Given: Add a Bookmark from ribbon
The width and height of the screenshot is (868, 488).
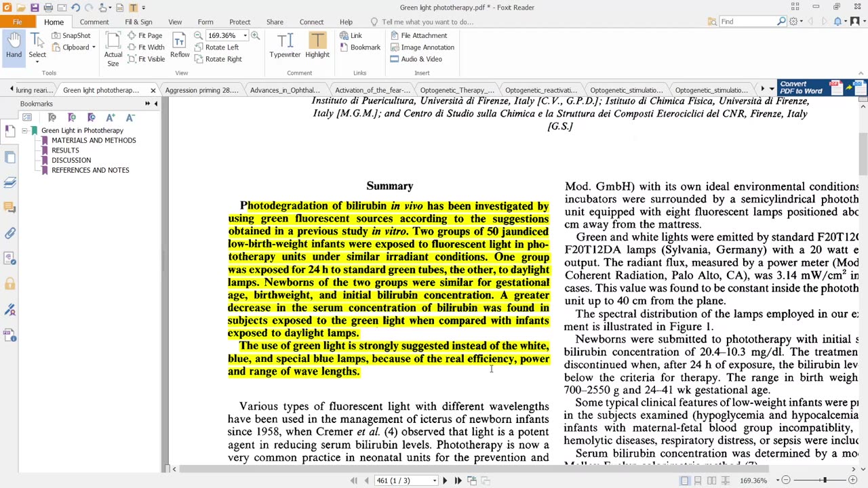Looking at the screenshot, I should [359, 47].
